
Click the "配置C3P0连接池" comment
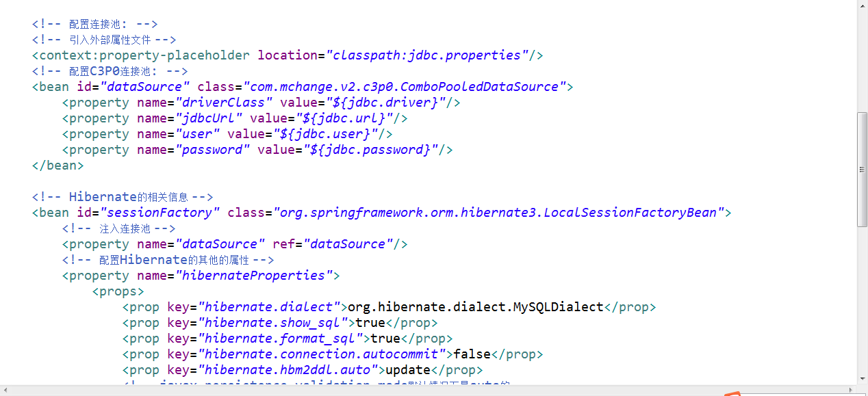(110, 71)
